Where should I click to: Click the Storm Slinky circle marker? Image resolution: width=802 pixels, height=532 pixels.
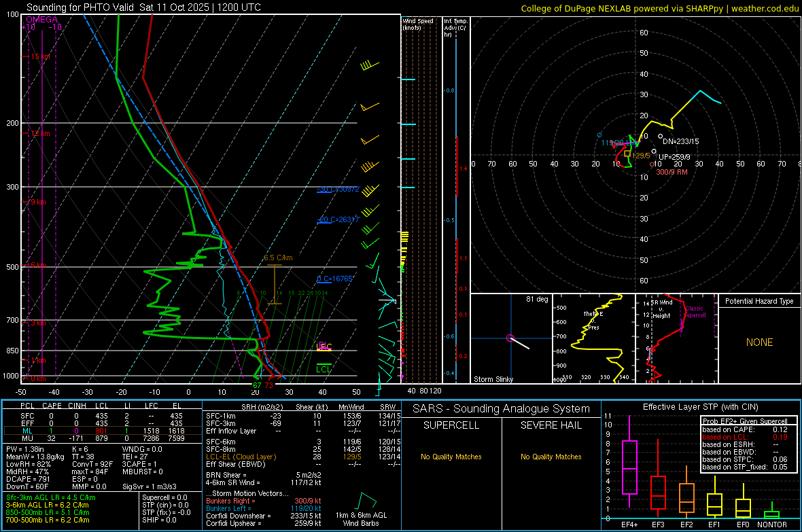point(510,338)
